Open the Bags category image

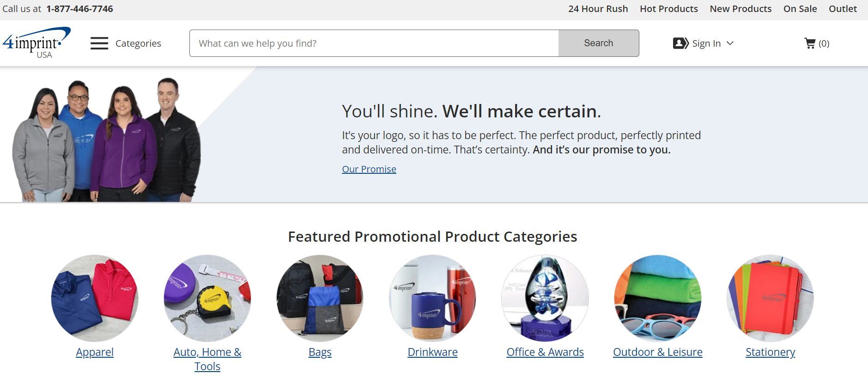pyautogui.click(x=320, y=298)
